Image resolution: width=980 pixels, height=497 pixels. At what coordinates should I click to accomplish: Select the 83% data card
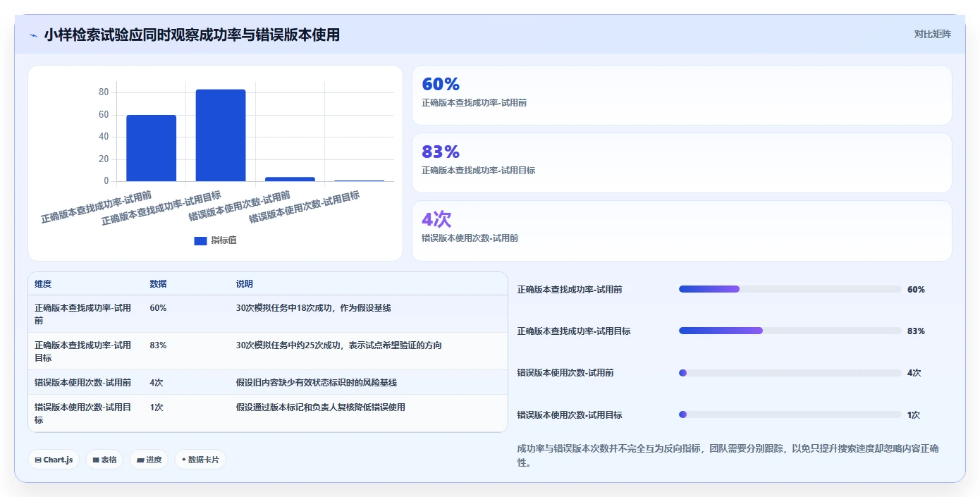pos(682,163)
